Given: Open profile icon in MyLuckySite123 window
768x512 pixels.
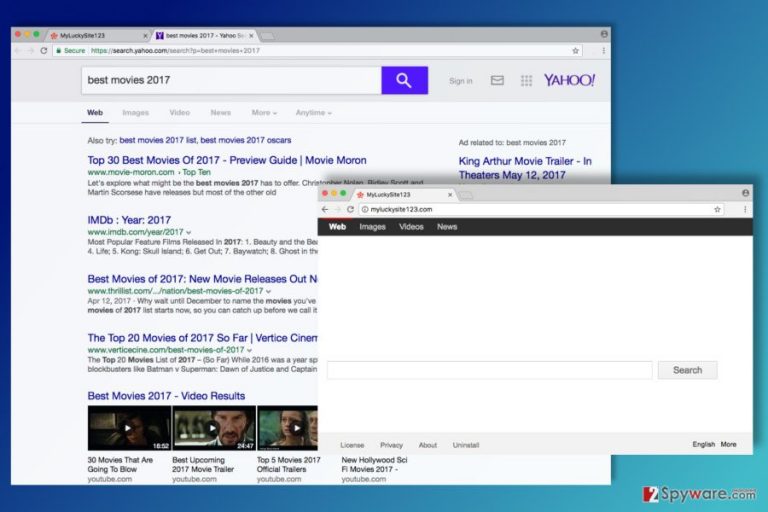Looking at the screenshot, I should [x=745, y=193].
